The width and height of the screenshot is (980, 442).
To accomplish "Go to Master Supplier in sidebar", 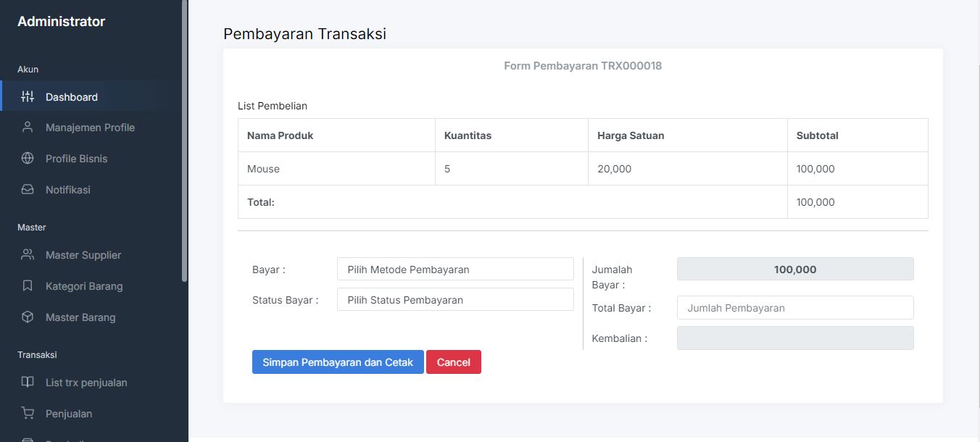I will pyautogui.click(x=83, y=255).
